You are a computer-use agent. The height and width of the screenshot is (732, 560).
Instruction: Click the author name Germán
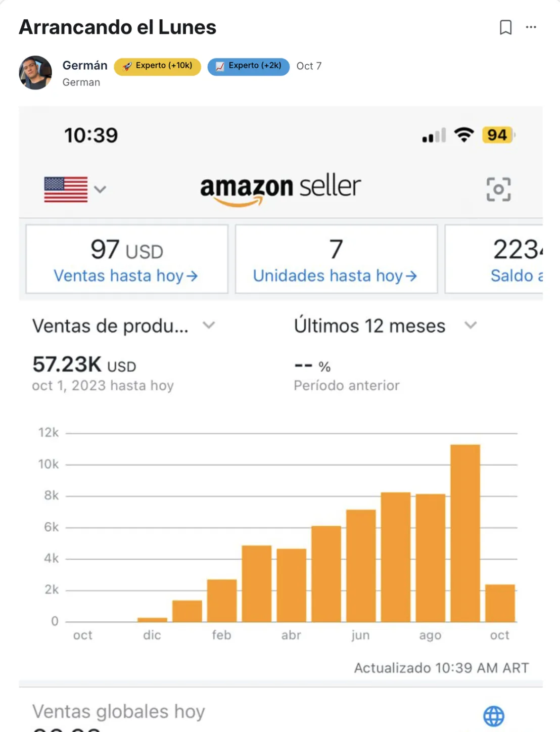85,66
